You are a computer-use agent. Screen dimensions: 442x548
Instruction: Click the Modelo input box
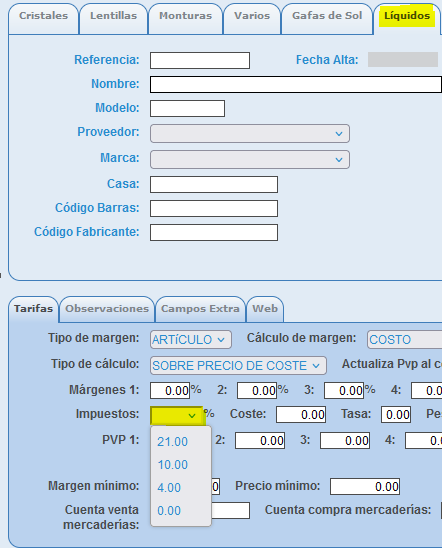(187, 108)
